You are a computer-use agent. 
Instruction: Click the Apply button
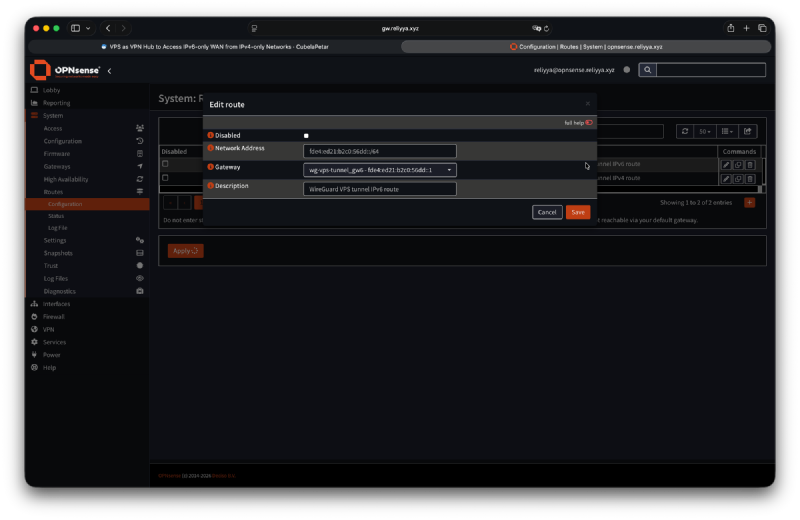point(186,251)
